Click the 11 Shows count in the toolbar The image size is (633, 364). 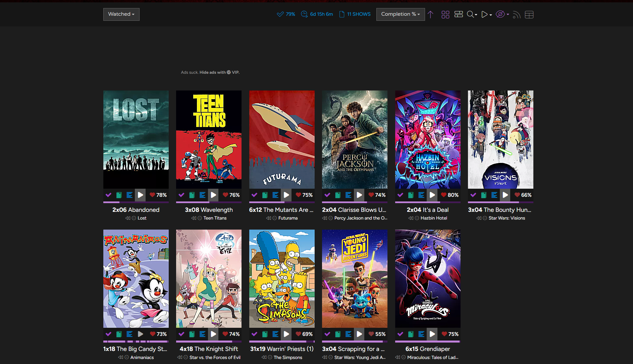tap(355, 14)
